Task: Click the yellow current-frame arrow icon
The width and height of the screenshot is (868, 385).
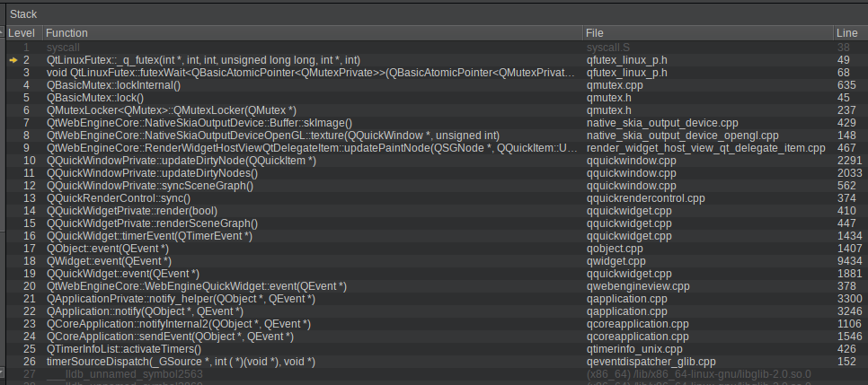Action: (x=13, y=60)
